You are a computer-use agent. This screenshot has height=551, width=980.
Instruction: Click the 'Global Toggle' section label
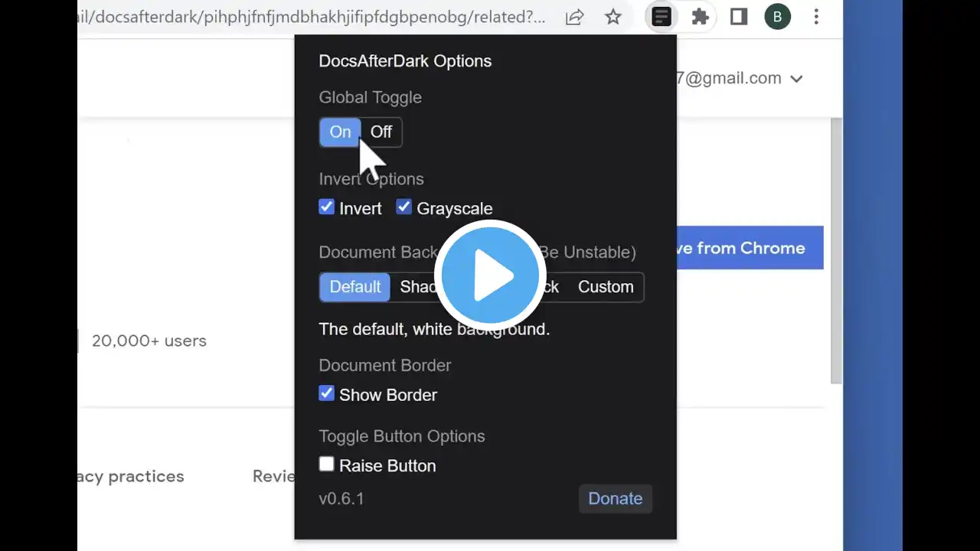click(x=371, y=97)
